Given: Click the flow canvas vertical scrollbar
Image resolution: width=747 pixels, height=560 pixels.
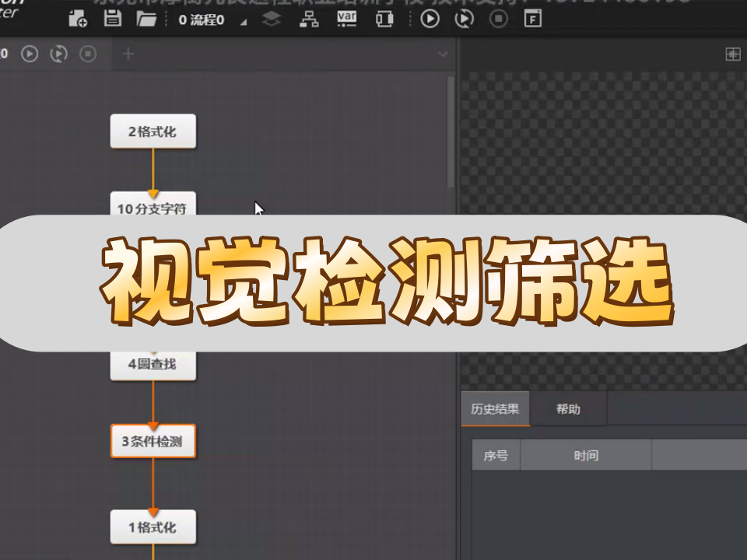Looking at the screenshot, I should pos(451,132).
